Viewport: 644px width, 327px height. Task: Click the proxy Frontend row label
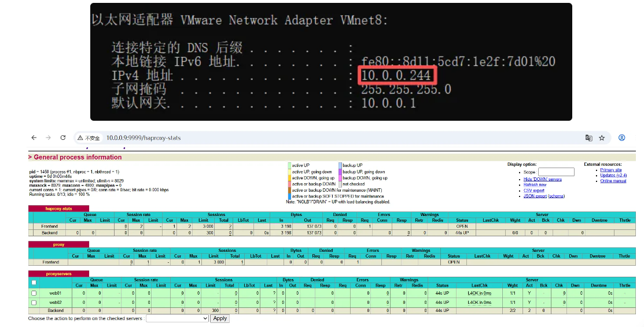(51, 262)
